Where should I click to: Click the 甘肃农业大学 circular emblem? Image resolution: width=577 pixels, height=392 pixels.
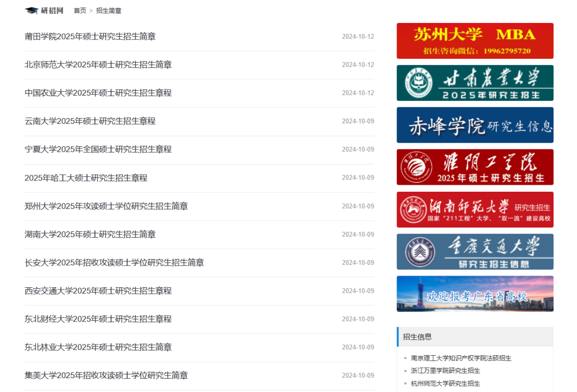tap(419, 83)
